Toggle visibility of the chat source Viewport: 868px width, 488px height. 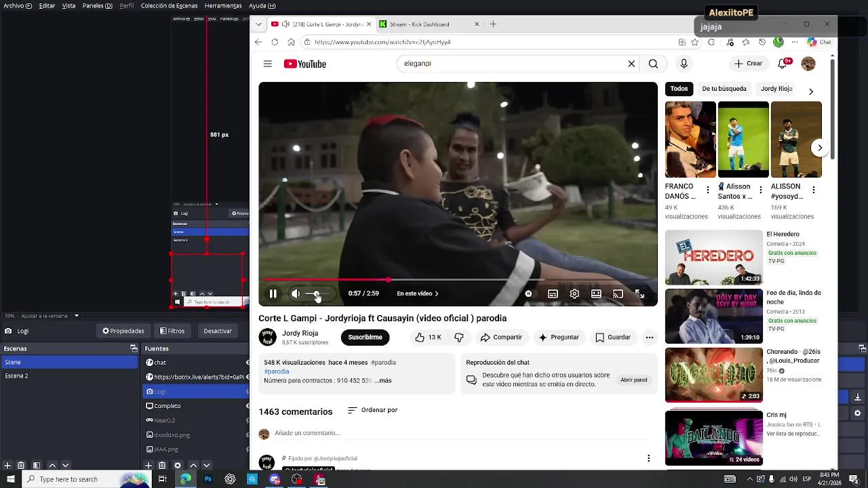point(248,363)
